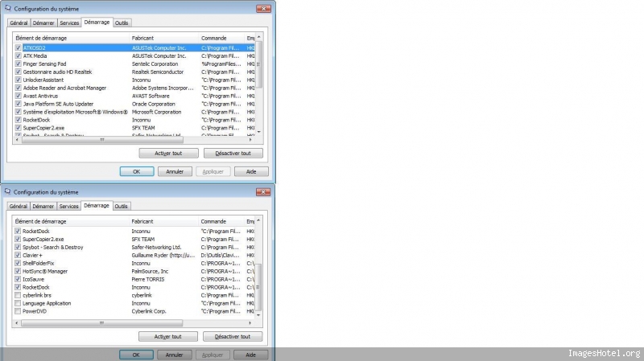Click system configuration icon in lower window title bar
Viewport: 644px width, 361px height.
point(7,191)
